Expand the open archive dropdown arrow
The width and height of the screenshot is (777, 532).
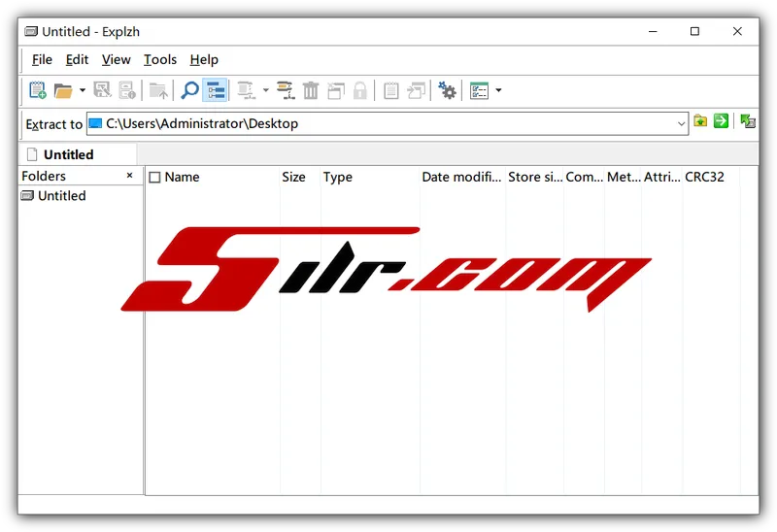(x=83, y=90)
